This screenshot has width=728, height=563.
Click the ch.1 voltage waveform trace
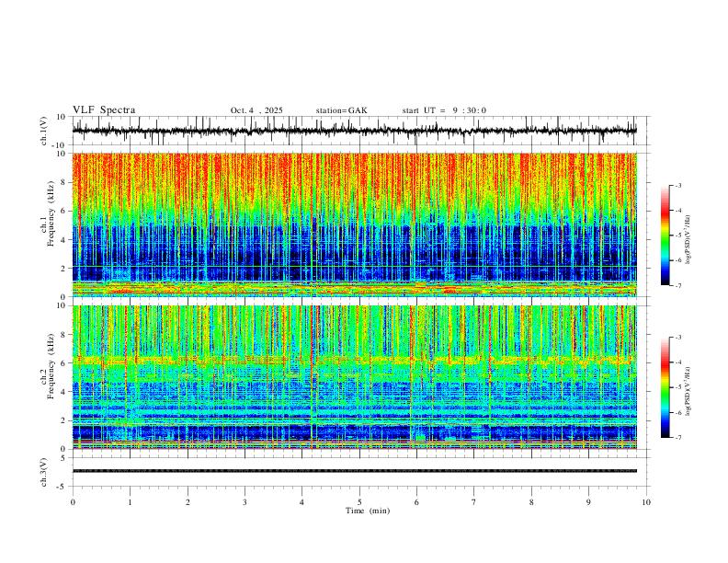coord(354,131)
